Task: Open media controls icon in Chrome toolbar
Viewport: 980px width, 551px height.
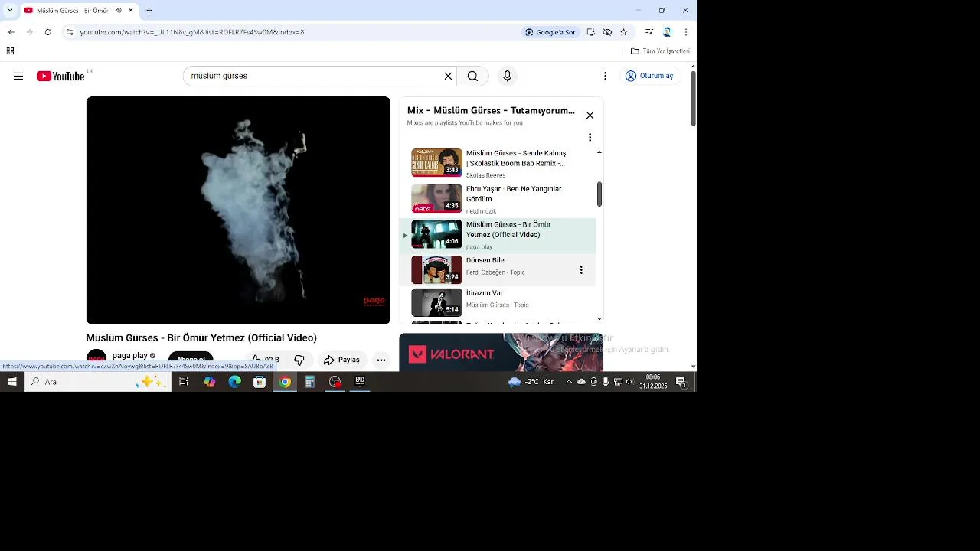Action: [649, 32]
